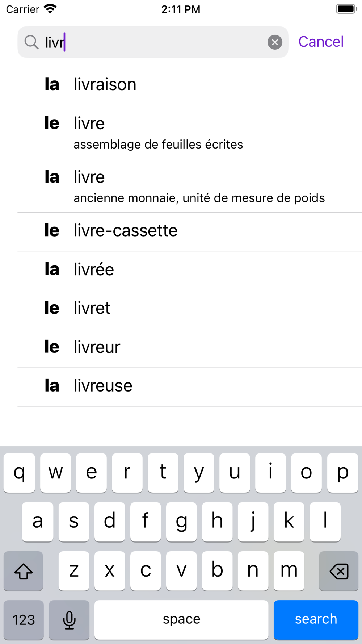
Task: Tap the magnifying glass search icon
Action: pyautogui.click(x=31, y=42)
